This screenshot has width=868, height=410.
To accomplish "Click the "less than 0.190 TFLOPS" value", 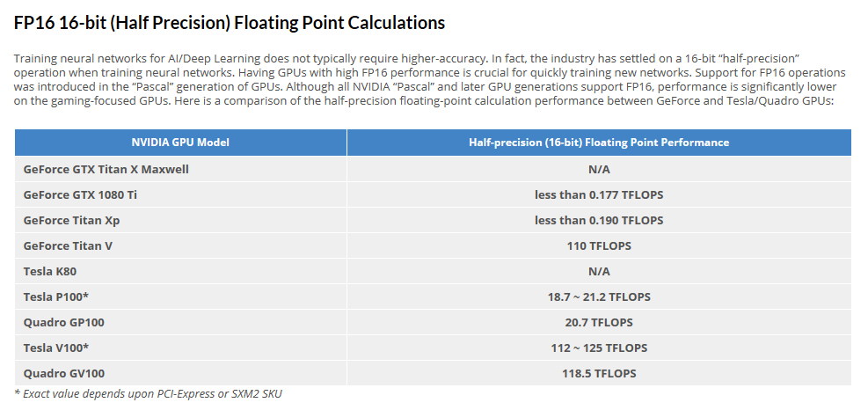I will (599, 220).
